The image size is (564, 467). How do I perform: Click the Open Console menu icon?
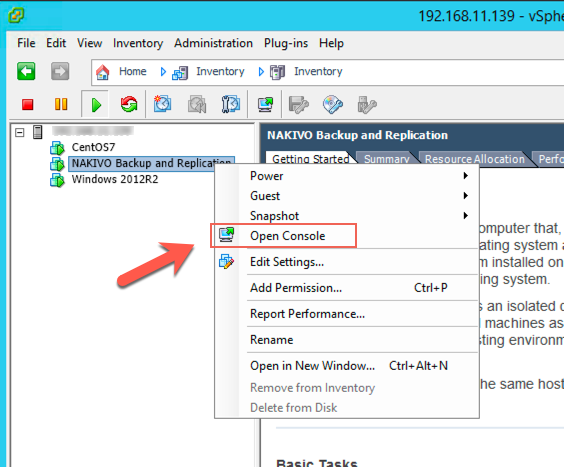pos(227,235)
